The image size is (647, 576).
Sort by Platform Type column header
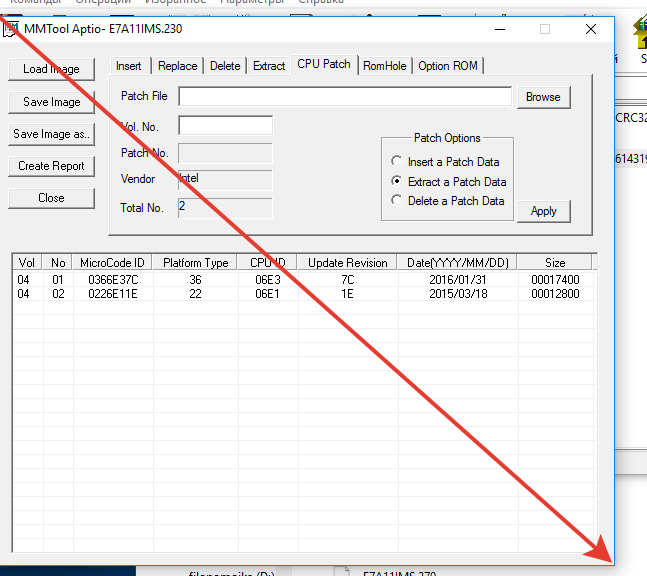195,262
